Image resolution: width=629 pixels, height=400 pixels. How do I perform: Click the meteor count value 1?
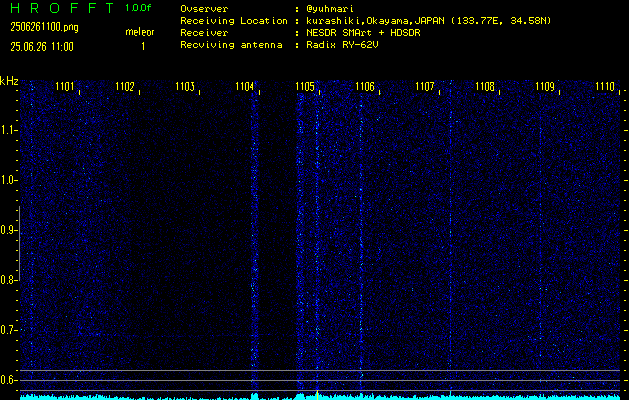(x=143, y=47)
